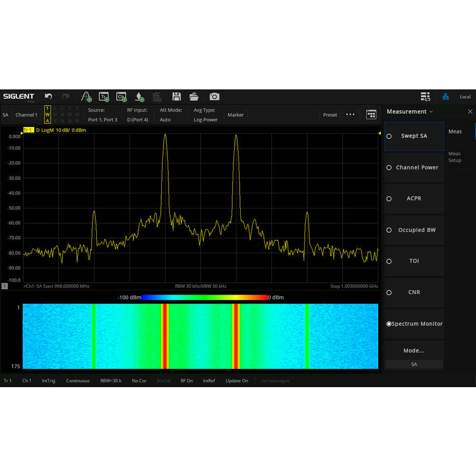Open the network connection icon

coord(445,97)
